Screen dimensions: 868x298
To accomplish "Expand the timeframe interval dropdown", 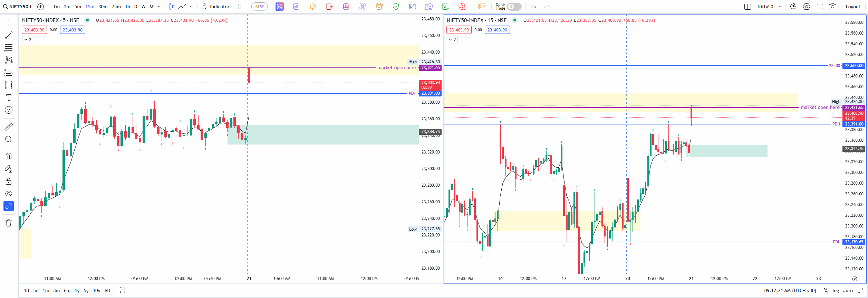I will [x=159, y=7].
